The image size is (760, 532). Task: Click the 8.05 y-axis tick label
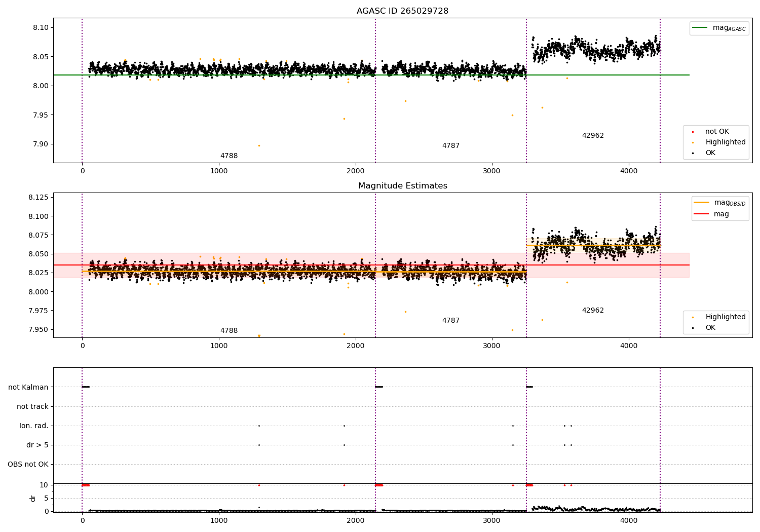41,57
